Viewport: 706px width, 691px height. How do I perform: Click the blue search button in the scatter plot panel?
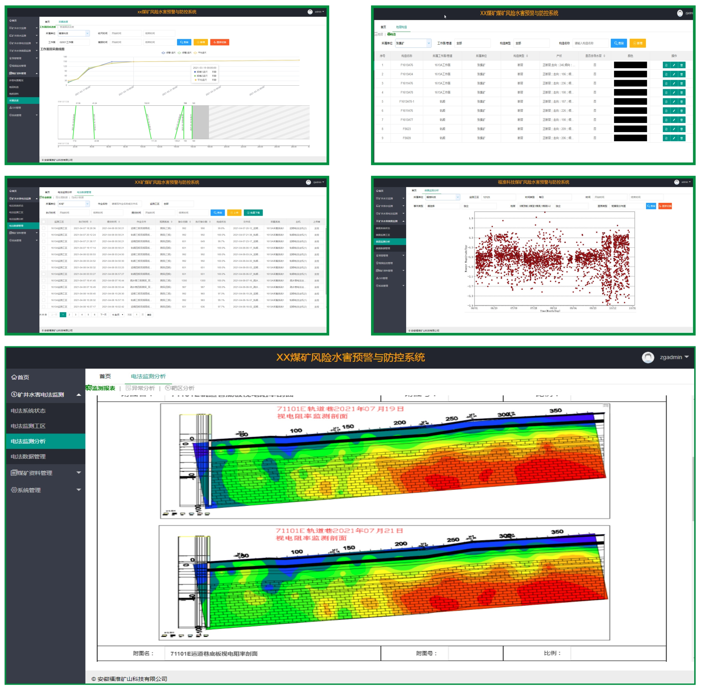651,206
